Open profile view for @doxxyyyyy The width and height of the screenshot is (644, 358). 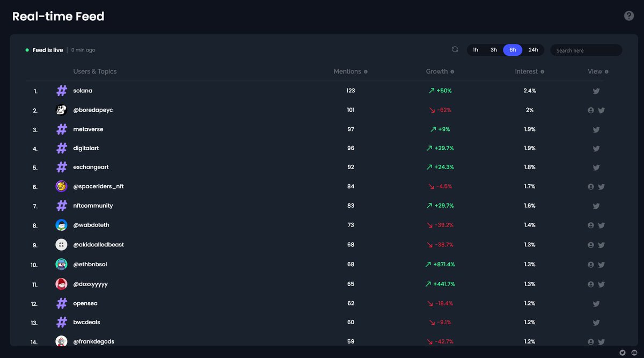click(591, 284)
